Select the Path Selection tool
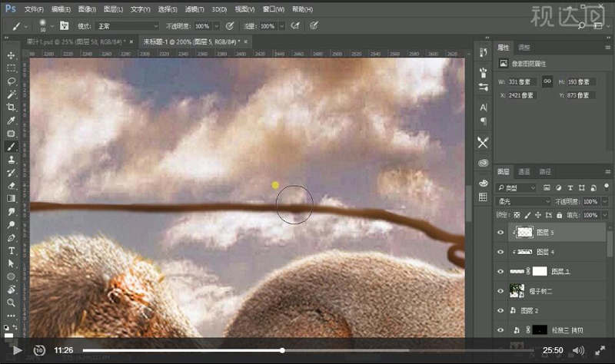Screen dimensions: 615x364 11,263
